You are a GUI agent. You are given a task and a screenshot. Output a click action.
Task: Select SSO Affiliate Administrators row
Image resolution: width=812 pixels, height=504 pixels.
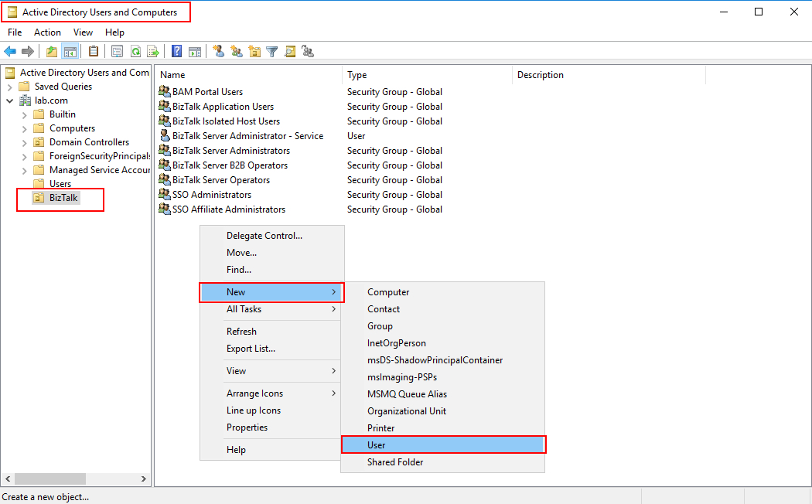coord(228,209)
